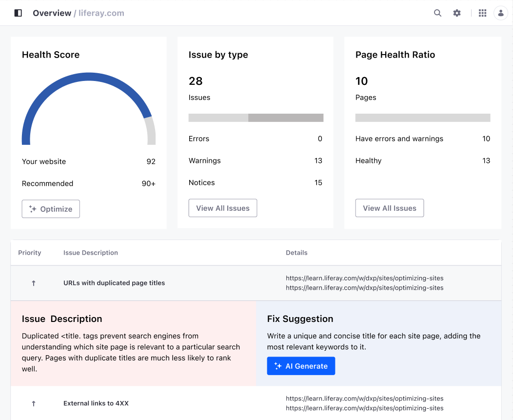View All Issues under Page Health Ratio
The image size is (513, 420).
390,208
